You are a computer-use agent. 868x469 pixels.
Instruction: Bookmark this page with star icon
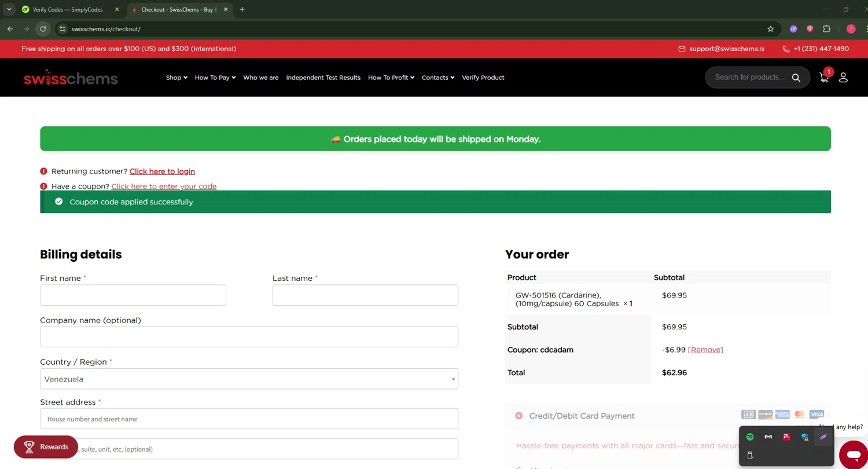click(770, 29)
